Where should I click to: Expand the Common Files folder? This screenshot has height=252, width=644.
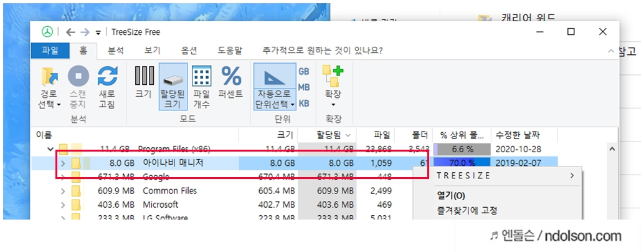point(63,191)
